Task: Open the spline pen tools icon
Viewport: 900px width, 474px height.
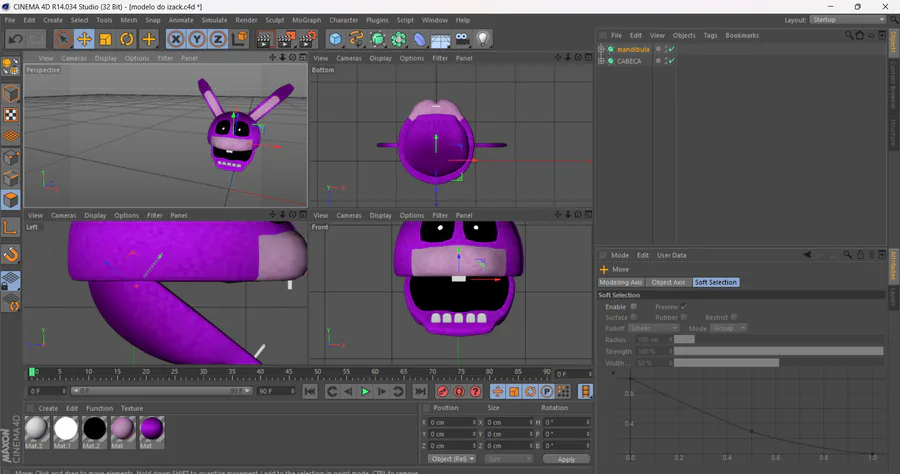Action: pyautogui.click(x=356, y=39)
